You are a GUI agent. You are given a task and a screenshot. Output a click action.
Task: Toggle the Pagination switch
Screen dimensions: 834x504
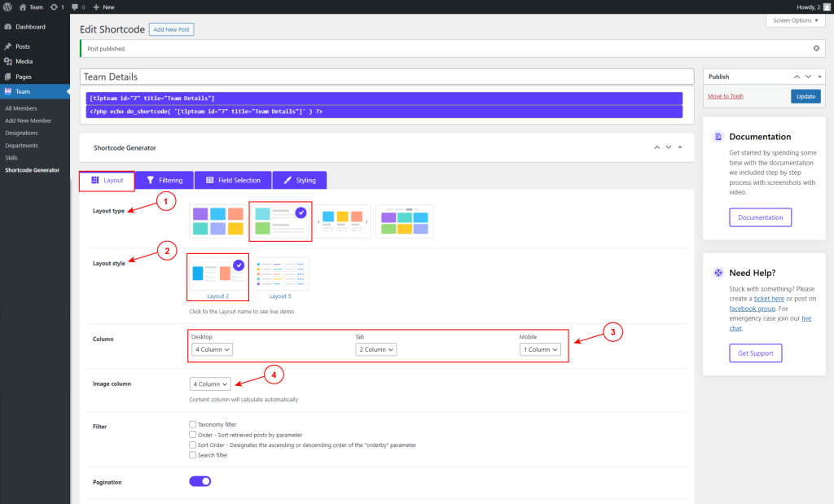click(200, 481)
